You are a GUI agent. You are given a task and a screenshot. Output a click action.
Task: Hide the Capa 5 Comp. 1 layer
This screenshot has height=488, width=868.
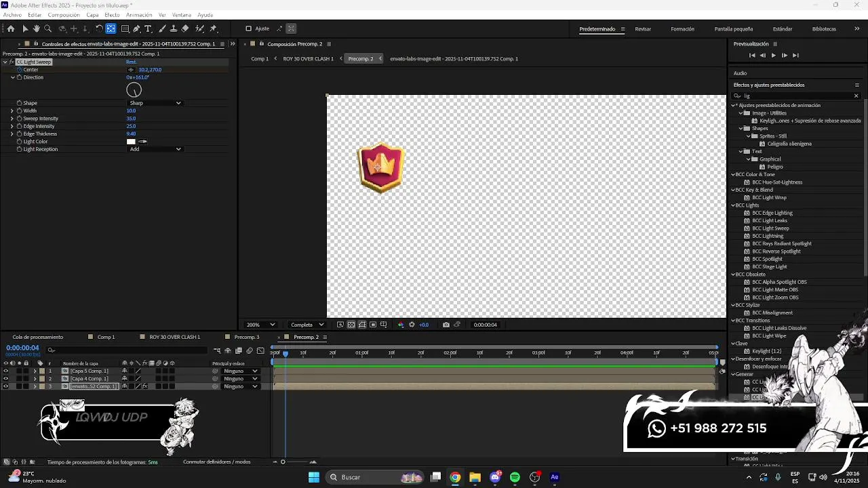click(5, 371)
